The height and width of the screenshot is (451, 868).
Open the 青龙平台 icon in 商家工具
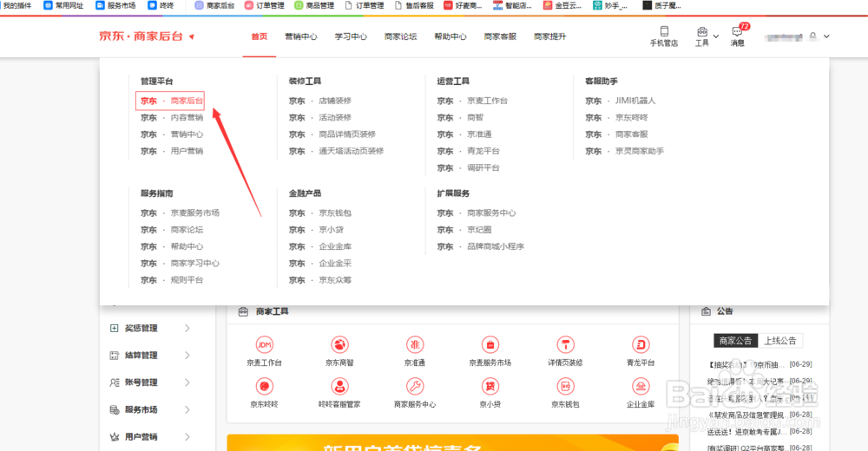641,344
